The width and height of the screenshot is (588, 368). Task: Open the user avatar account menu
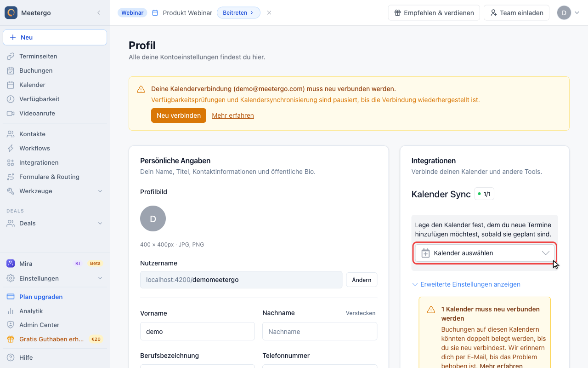click(568, 13)
